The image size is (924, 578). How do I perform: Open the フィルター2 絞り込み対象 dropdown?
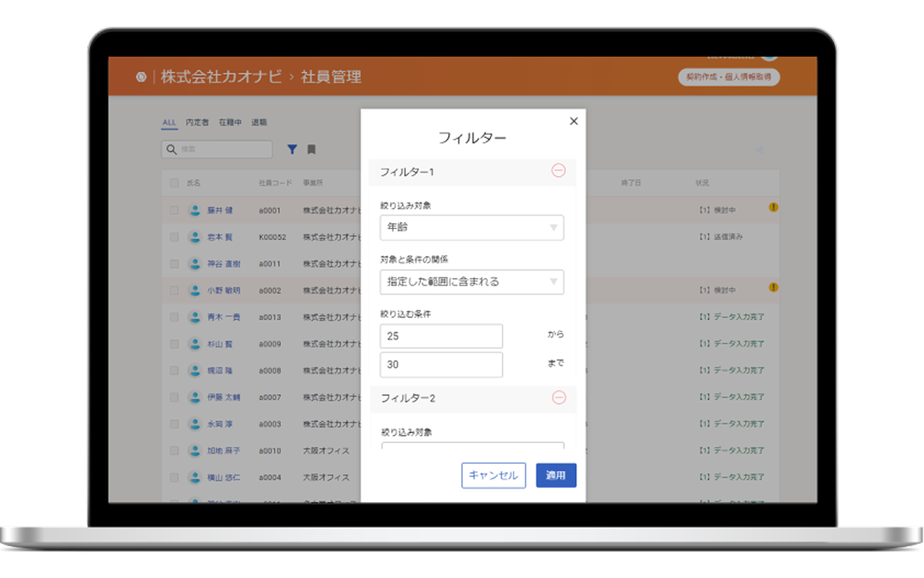coord(471,447)
